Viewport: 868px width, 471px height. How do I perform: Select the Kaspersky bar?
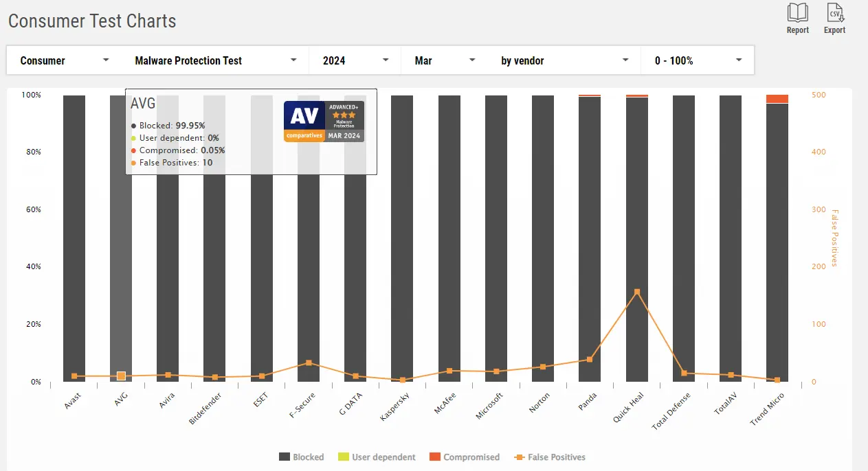pyautogui.click(x=402, y=238)
